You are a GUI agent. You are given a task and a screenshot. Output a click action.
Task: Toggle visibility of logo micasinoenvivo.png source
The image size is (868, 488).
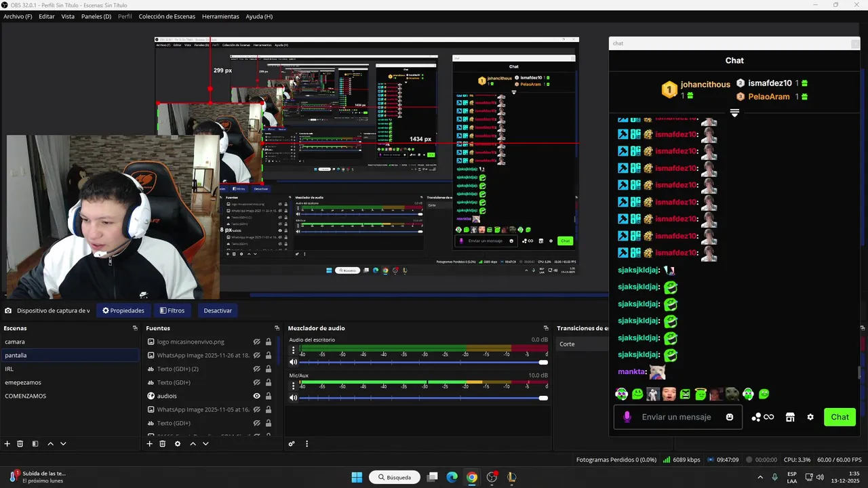tap(257, 342)
